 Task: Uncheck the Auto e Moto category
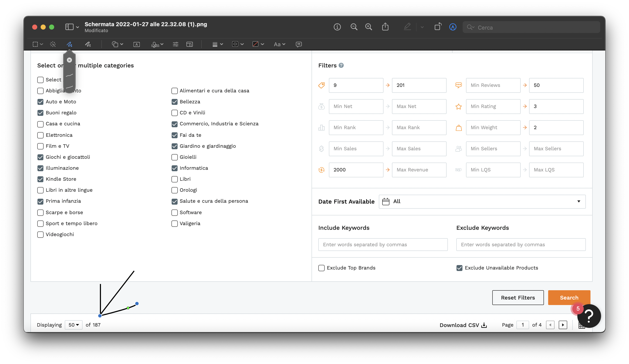pos(40,102)
